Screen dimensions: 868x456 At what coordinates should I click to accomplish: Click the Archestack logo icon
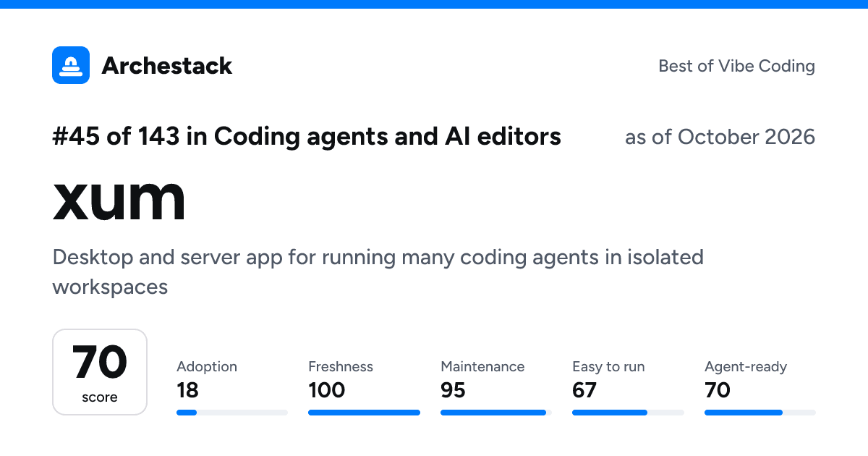click(71, 65)
